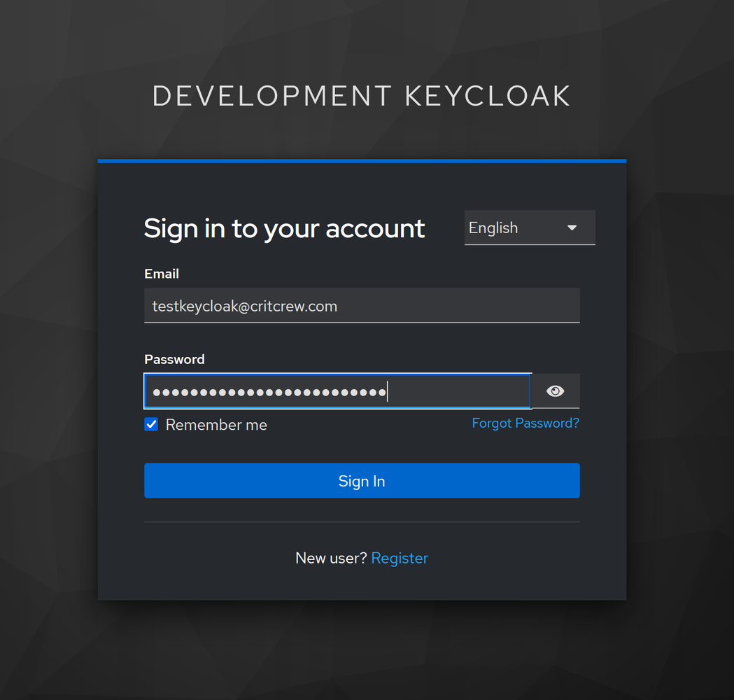Place cursor at end of masked password dots
The width and height of the screenshot is (734, 700).
(387, 391)
